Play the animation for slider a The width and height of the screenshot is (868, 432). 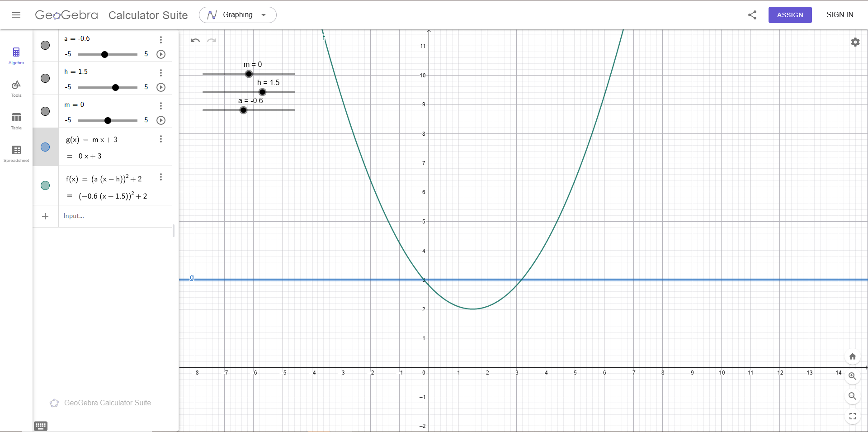161,54
